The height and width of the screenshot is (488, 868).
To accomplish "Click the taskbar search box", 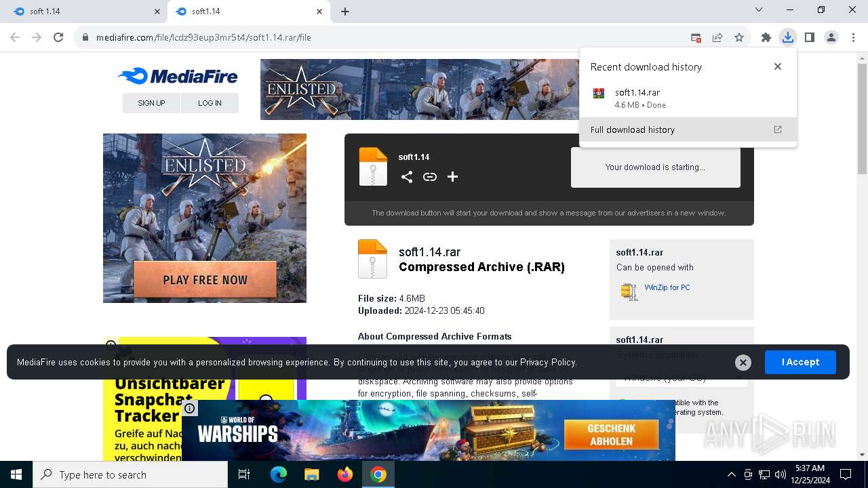I will click(x=130, y=474).
